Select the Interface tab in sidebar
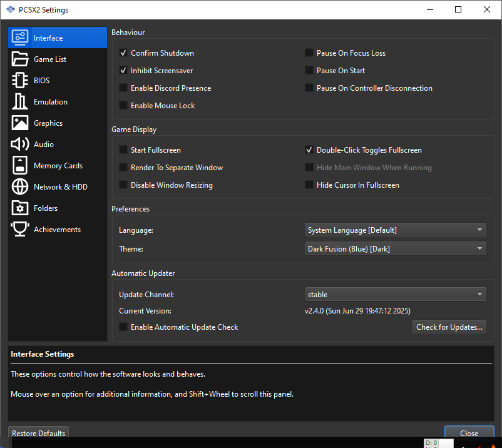The height and width of the screenshot is (448, 502). pyautogui.click(x=57, y=38)
